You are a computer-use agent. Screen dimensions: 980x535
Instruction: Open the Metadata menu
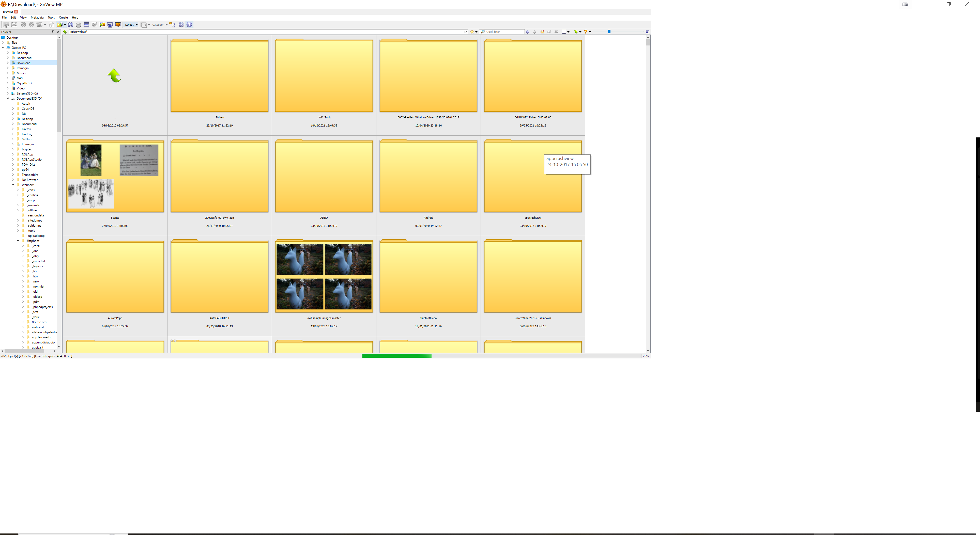pyautogui.click(x=37, y=18)
